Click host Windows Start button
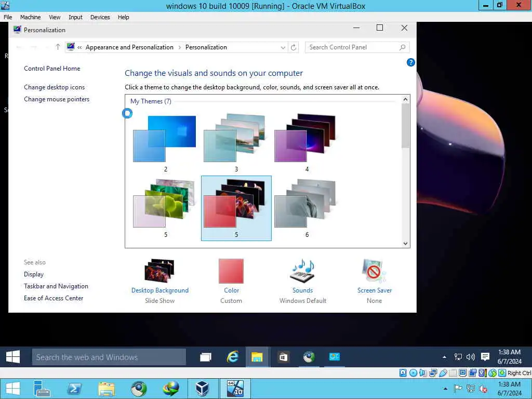Screen dimensions: 532x399 [13, 389]
